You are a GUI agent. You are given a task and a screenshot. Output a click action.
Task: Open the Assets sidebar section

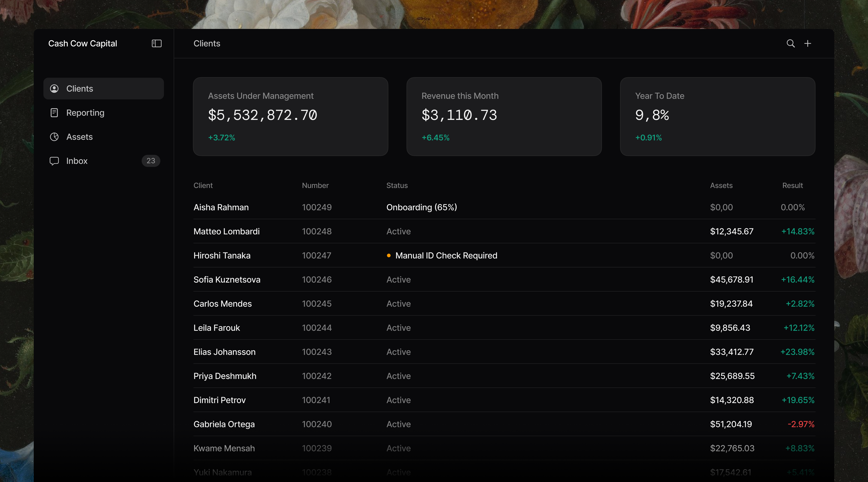[104, 137]
